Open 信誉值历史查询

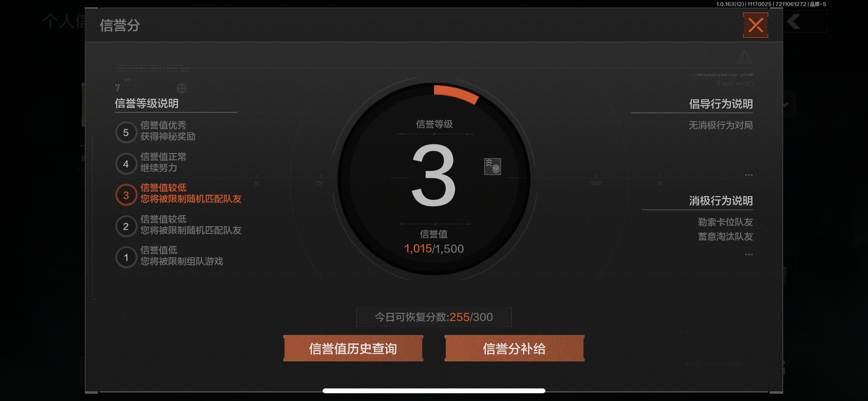pyautogui.click(x=353, y=348)
